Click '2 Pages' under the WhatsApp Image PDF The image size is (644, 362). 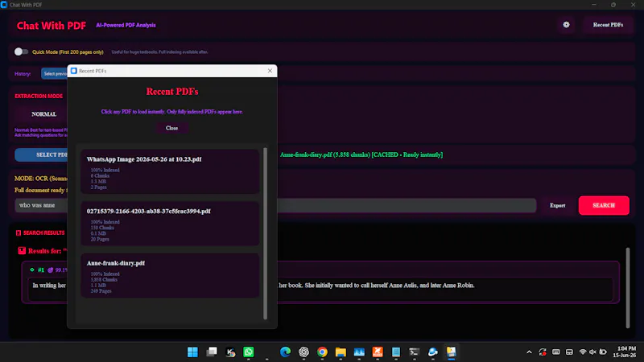click(x=98, y=187)
